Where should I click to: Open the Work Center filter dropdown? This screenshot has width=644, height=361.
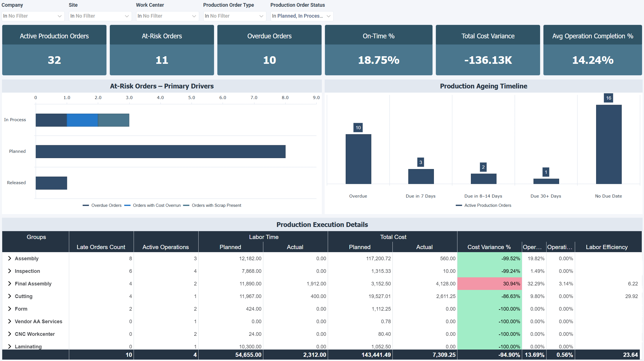pyautogui.click(x=167, y=16)
